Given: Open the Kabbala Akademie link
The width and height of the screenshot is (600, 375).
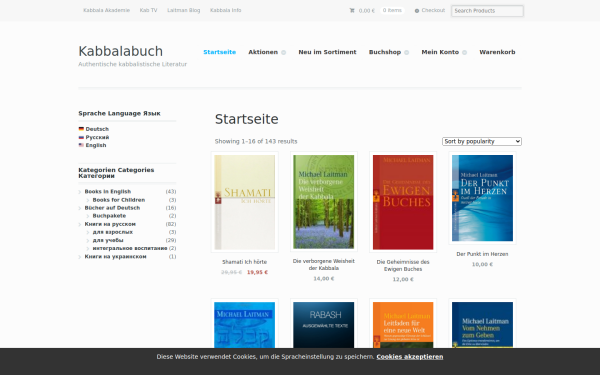Looking at the screenshot, I should point(106,10).
